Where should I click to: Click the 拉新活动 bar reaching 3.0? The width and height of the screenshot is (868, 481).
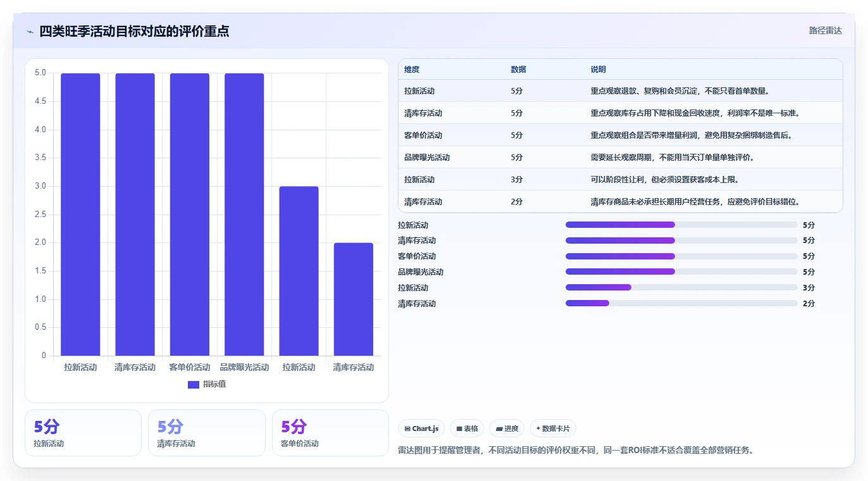(x=299, y=271)
